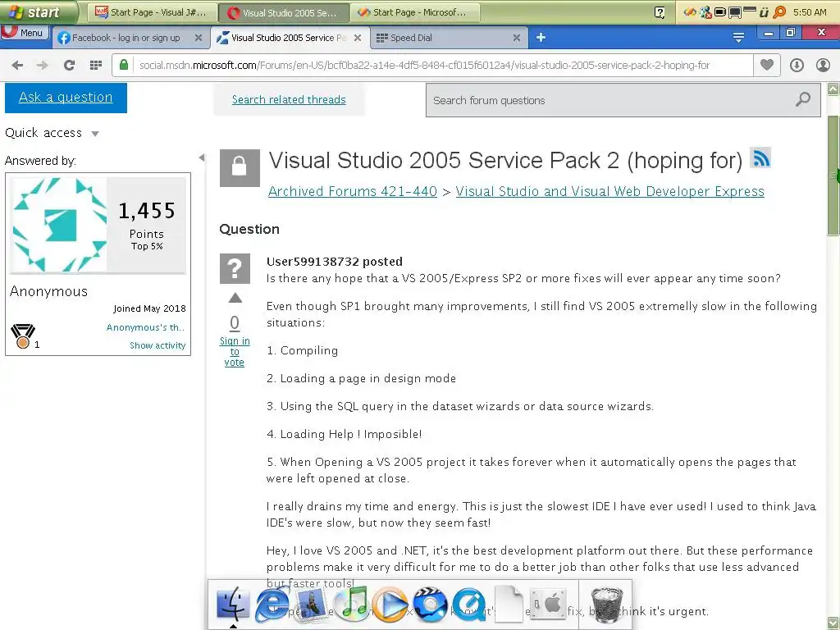Open the eagle Mail stamp dock icon
840x630 pixels.
[x=311, y=605]
